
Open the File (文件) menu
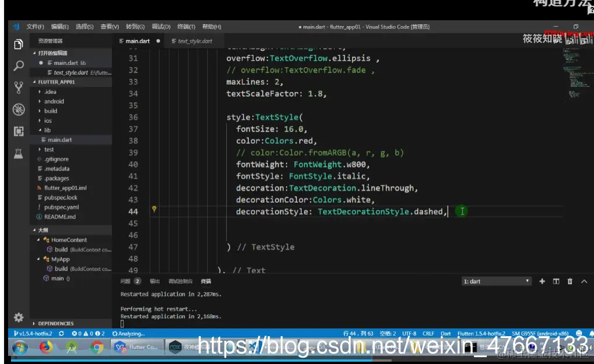35,27
